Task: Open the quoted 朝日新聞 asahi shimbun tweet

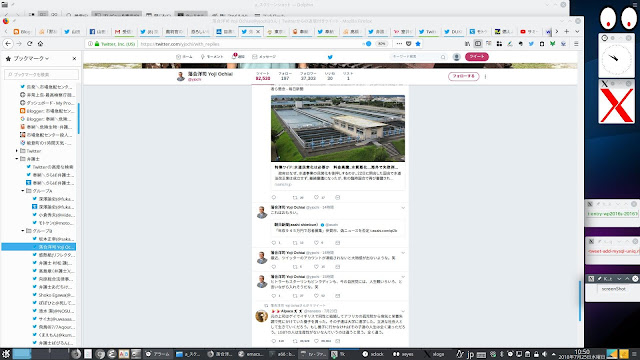Action: (x=338, y=228)
